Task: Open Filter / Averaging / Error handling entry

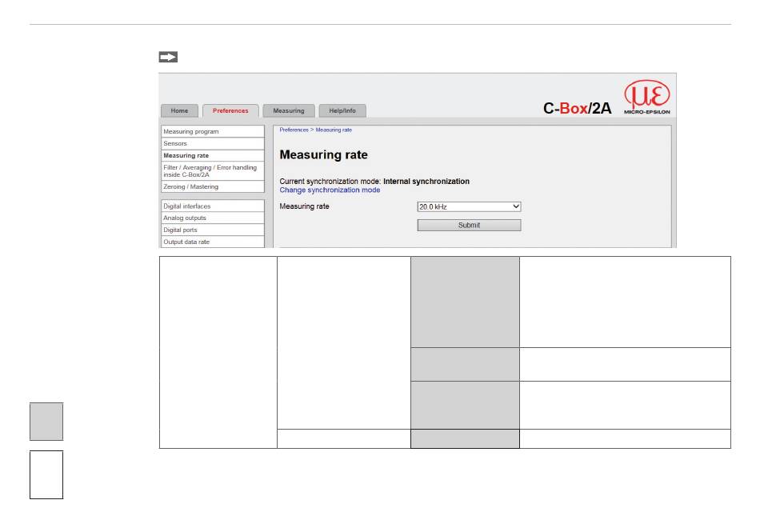Action: tap(213, 171)
